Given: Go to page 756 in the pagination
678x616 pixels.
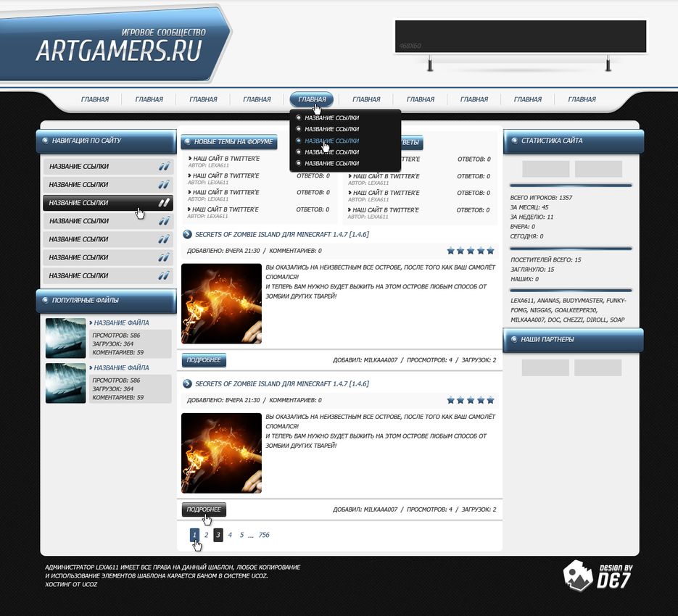Looking at the screenshot, I should [264, 535].
